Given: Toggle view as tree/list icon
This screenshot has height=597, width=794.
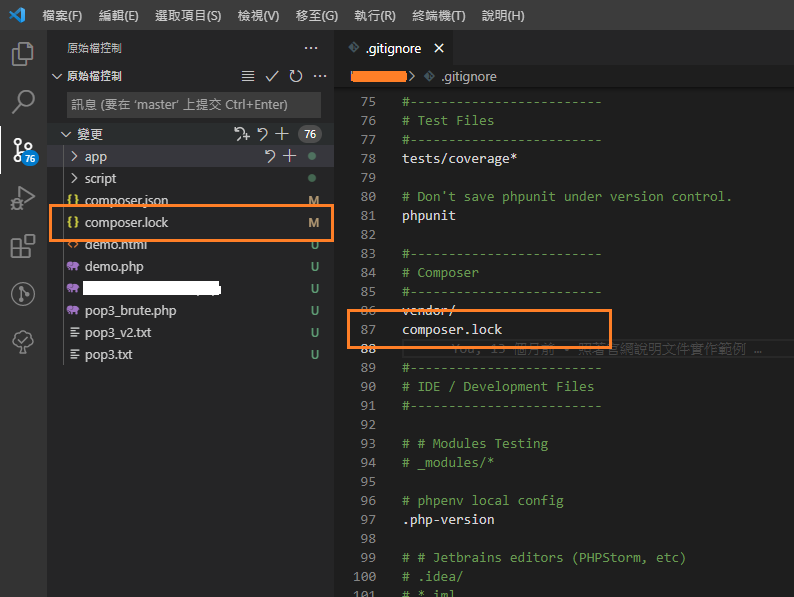Looking at the screenshot, I should (248, 76).
